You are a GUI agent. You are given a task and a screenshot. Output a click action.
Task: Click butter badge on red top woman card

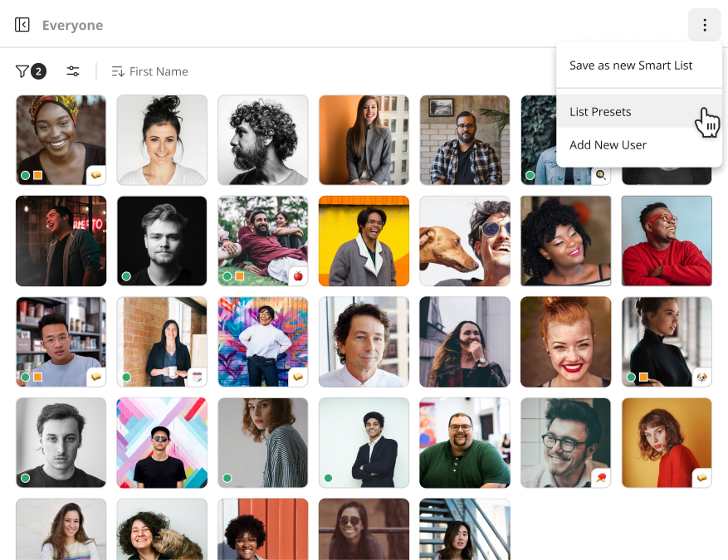point(702,478)
